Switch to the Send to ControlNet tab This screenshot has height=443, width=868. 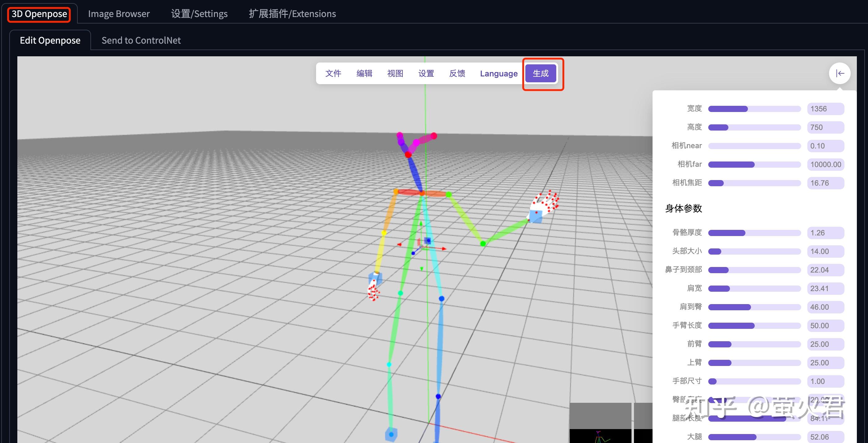141,40
